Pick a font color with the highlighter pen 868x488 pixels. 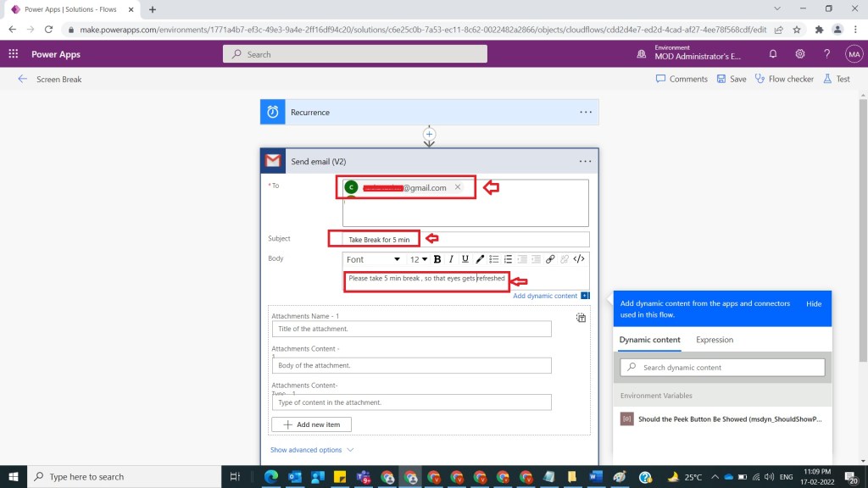tap(480, 259)
